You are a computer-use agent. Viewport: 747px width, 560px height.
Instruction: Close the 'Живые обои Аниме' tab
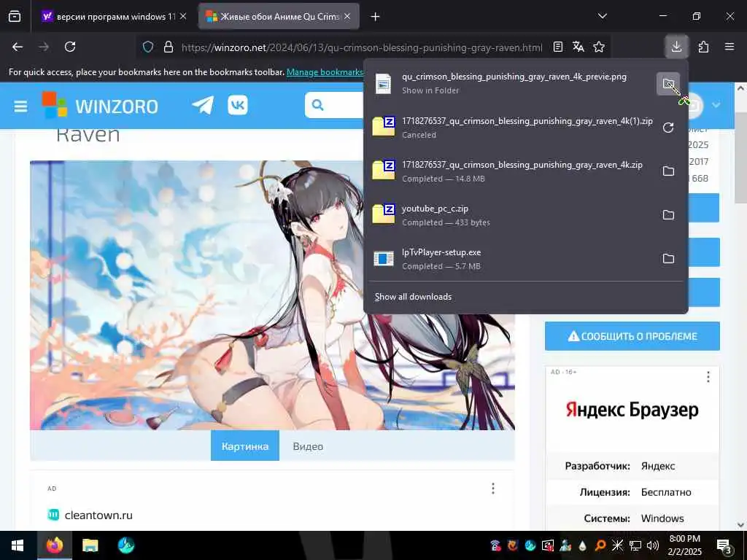pos(347,17)
